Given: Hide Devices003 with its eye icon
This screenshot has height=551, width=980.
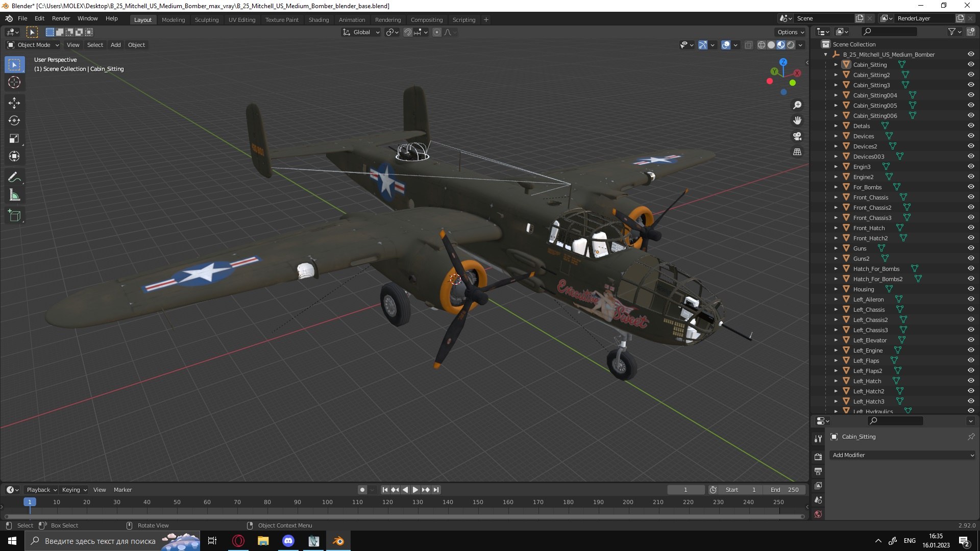Looking at the screenshot, I should [x=971, y=157].
